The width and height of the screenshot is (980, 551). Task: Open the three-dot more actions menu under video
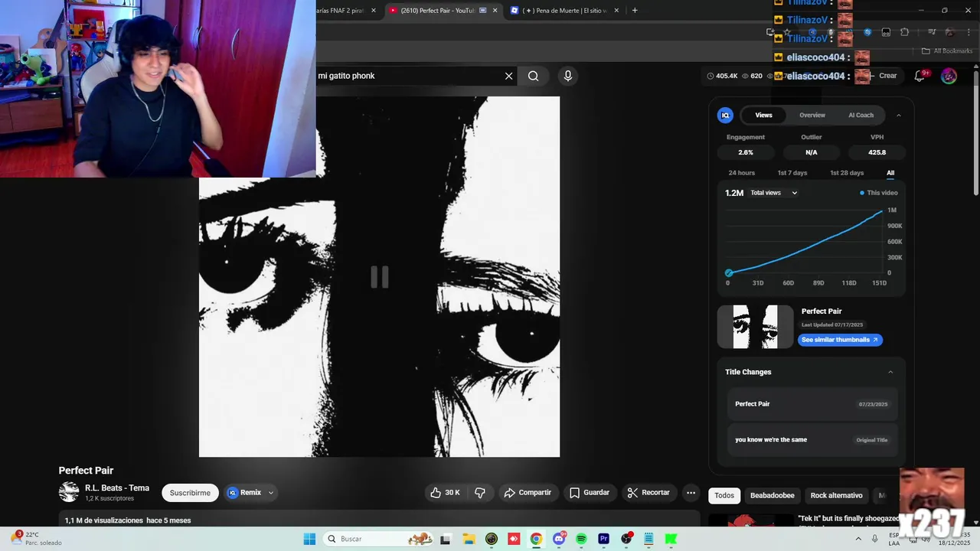click(x=691, y=493)
